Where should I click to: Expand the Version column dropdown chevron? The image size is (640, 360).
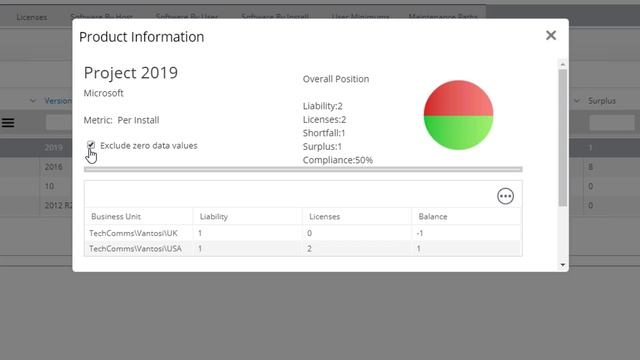click(x=33, y=101)
